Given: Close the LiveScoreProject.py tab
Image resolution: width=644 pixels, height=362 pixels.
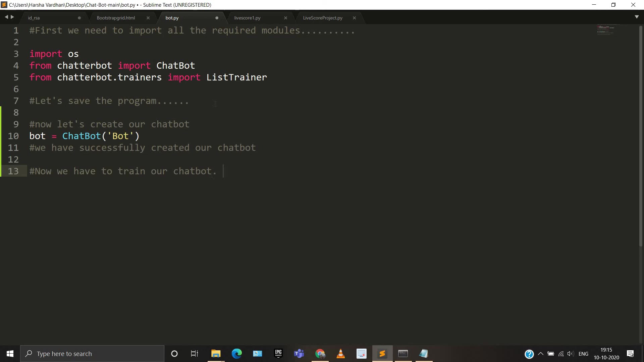Looking at the screenshot, I should point(354,18).
